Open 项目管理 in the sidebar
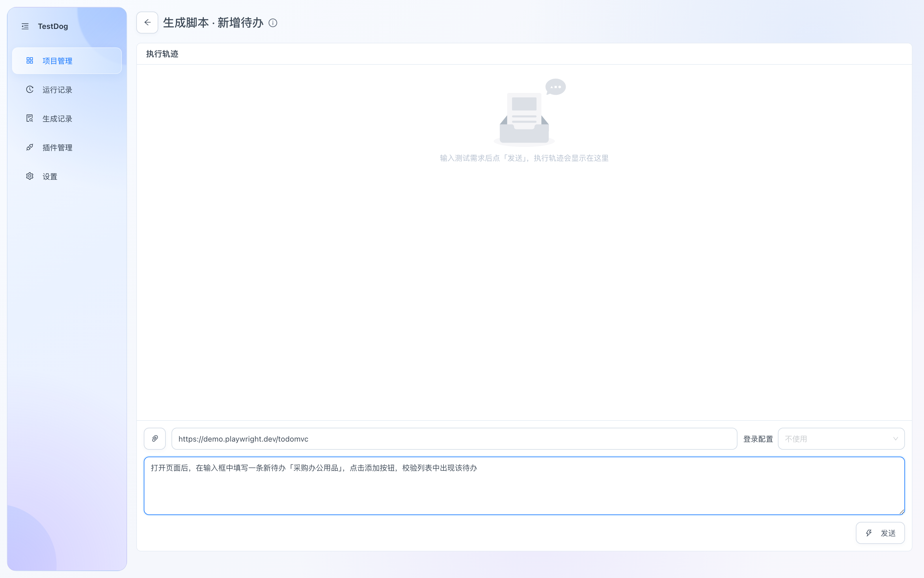The image size is (924, 578). [67, 61]
